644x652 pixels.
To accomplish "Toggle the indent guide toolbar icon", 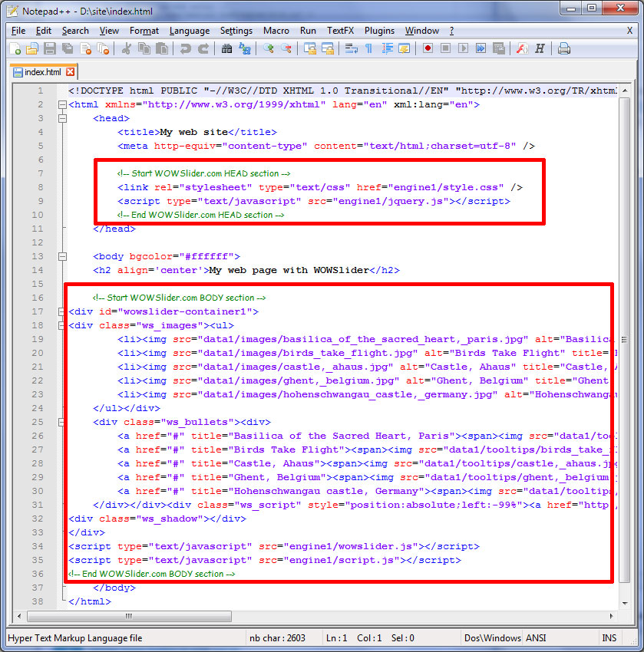I will click(387, 48).
